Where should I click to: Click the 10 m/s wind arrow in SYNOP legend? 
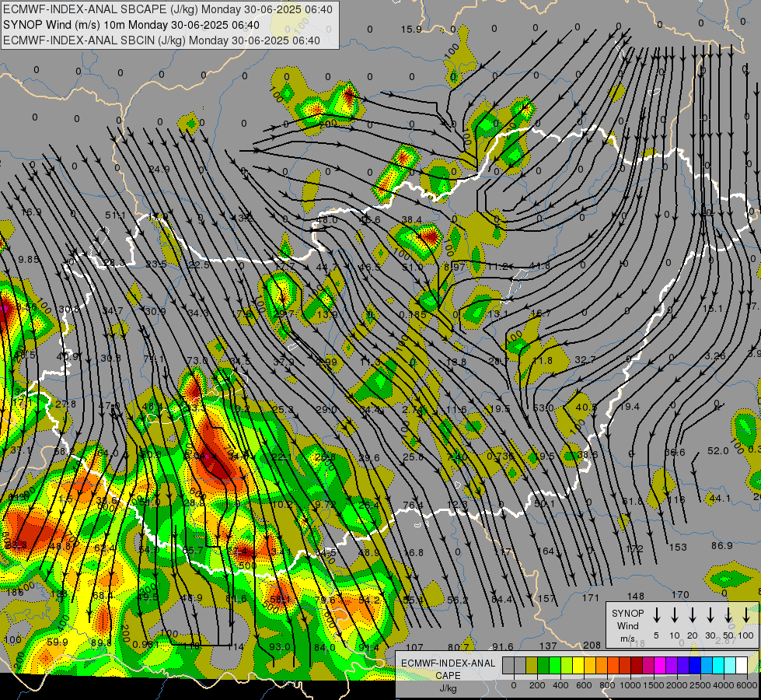(x=674, y=614)
